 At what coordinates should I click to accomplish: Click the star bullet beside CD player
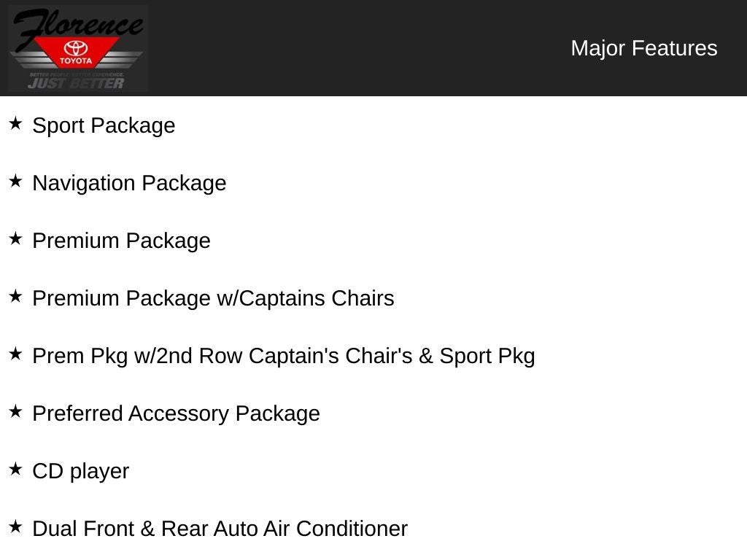pos(15,469)
